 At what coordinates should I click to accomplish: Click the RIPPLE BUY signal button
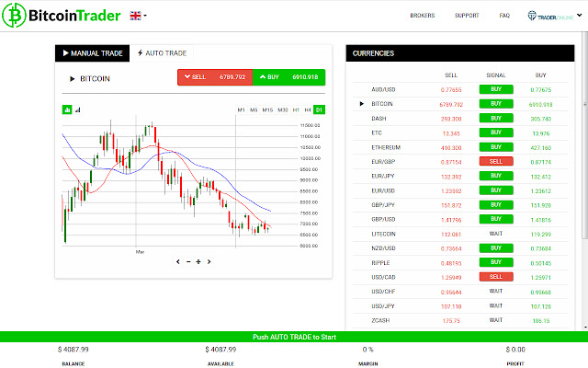click(496, 262)
